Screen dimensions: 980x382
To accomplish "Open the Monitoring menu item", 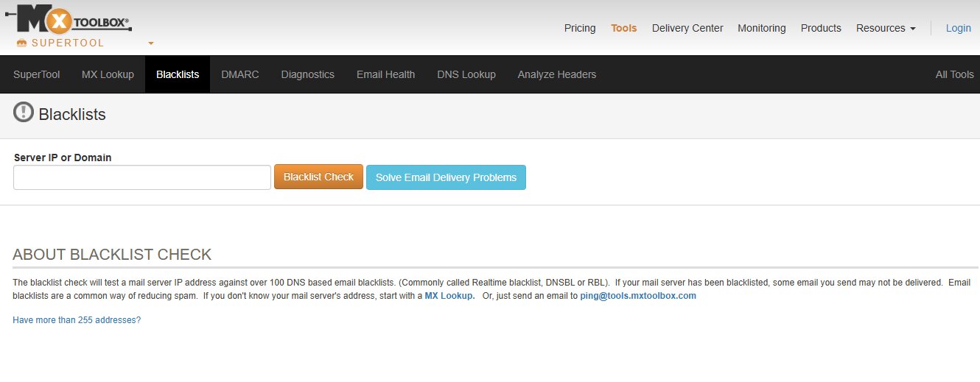I will coord(762,28).
